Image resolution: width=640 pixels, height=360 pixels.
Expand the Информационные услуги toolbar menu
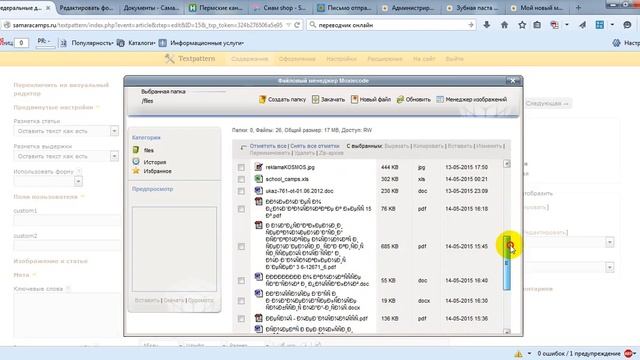click(206, 43)
